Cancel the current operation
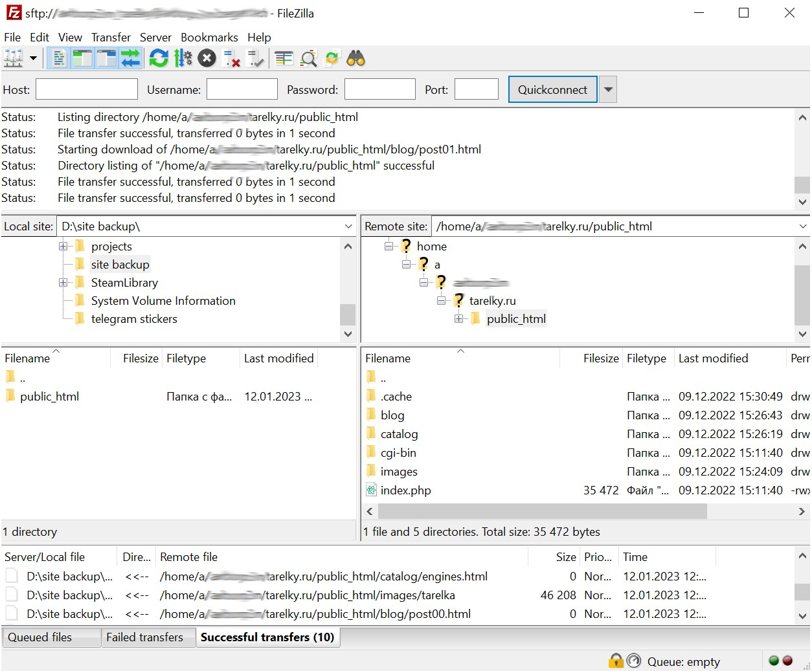This screenshot has width=812, height=671. (207, 59)
